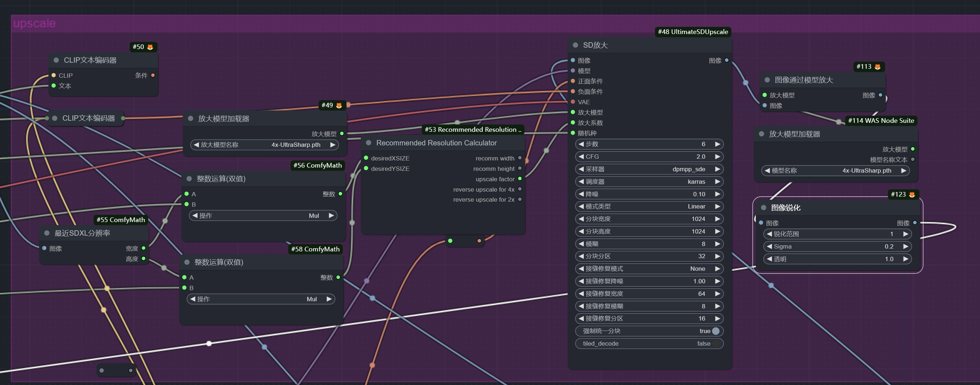Open the 模式类型 Linear dropdown

pos(649,206)
